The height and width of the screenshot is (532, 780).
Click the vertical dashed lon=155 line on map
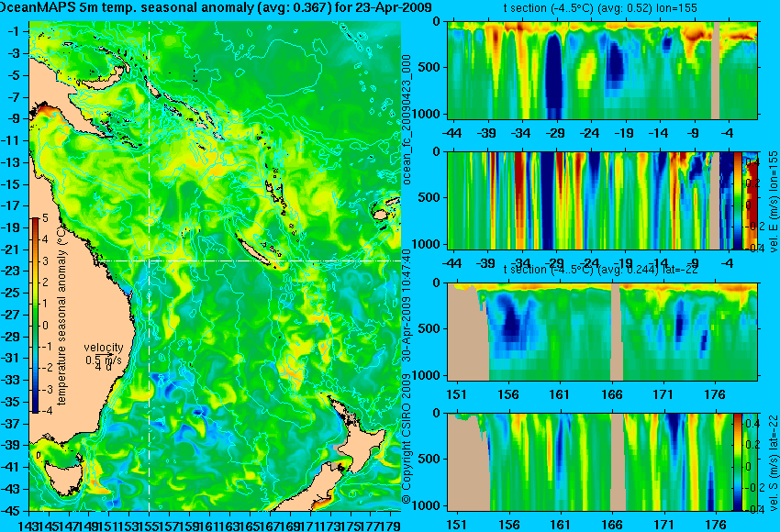(150, 266)
